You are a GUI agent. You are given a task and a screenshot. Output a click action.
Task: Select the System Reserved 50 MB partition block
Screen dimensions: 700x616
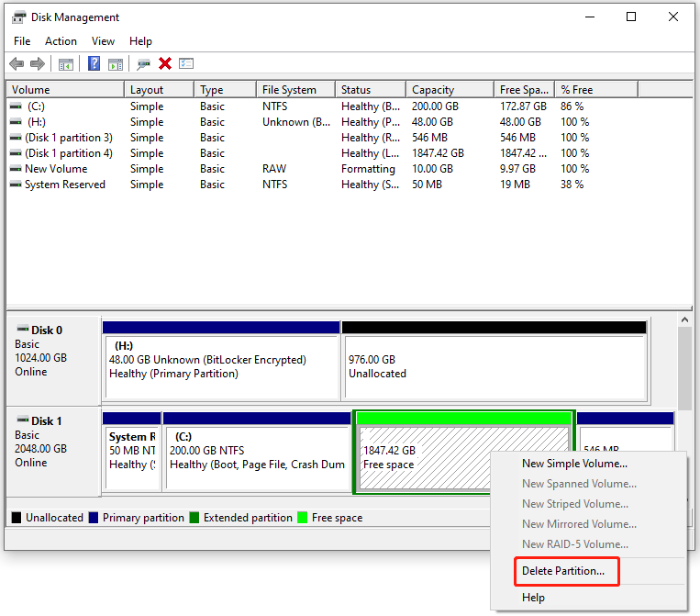click(x=132, y=451)
